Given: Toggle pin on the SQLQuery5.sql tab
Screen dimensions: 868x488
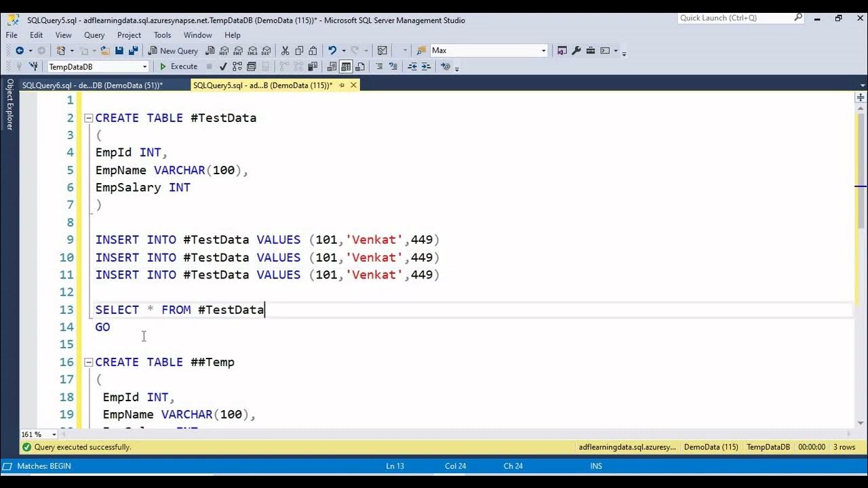Looking at the screenshot, I should 342,85.
